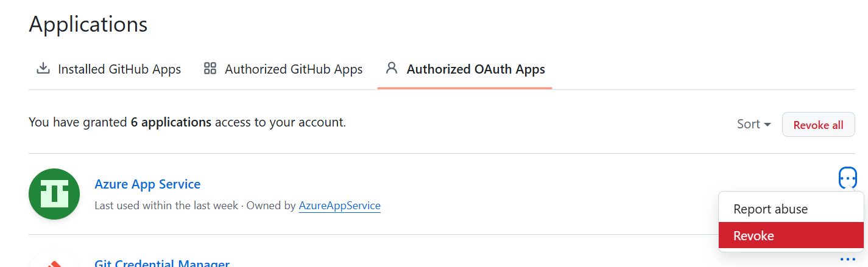
Task: Toggle the Azure App Service three-dot menu
Action: click(848, 178)
